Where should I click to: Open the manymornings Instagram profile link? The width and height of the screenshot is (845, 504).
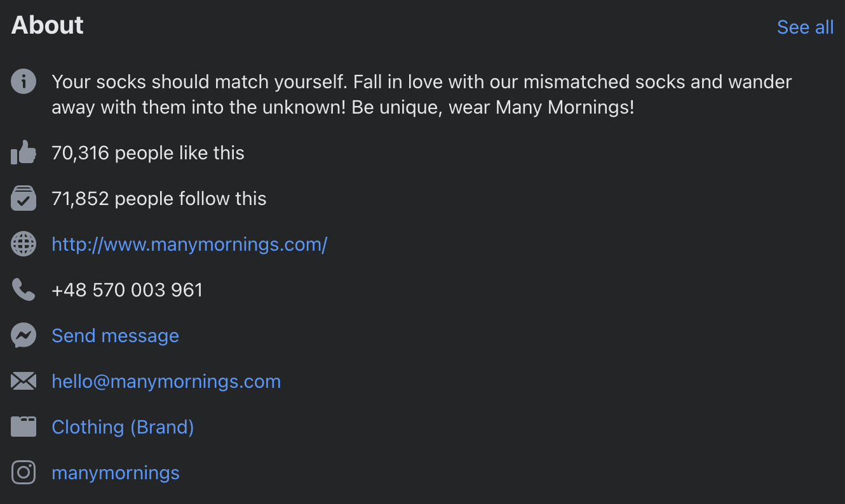(x=116, y=473)
